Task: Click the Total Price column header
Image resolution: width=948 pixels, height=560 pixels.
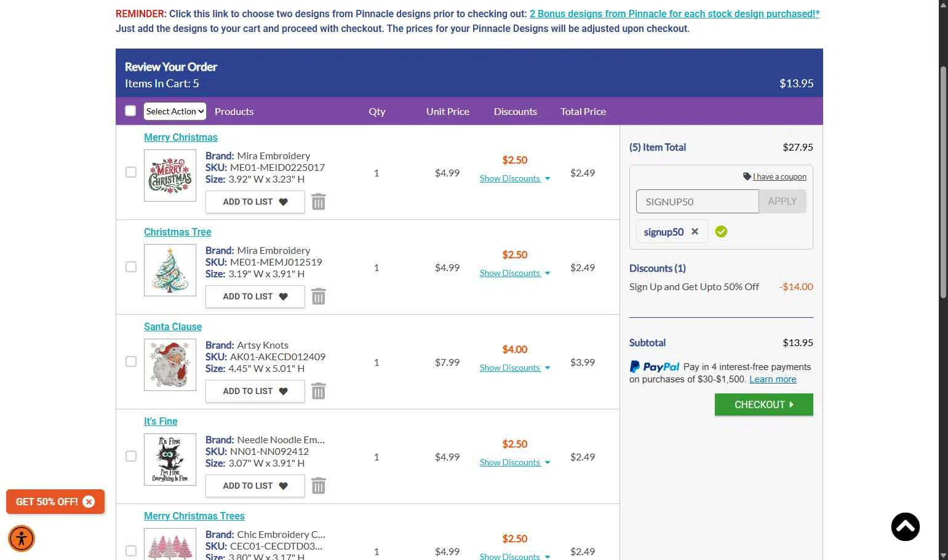Action: 583,111
